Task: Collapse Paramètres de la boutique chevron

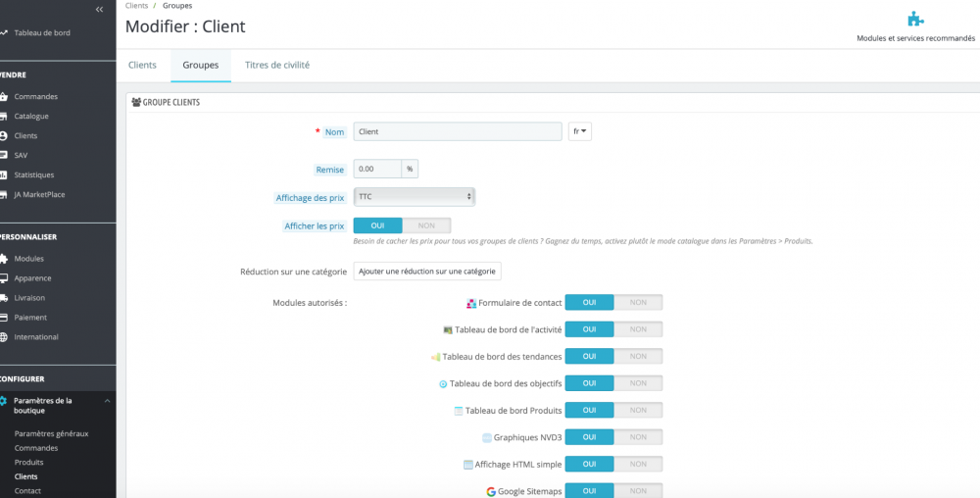Action: point(107,401)
